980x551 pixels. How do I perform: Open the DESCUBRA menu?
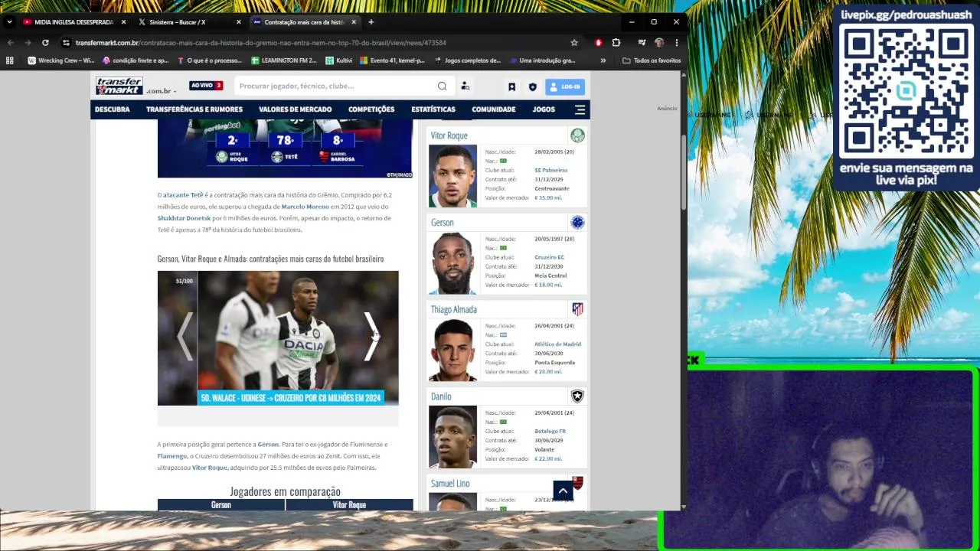click(113, 109)
